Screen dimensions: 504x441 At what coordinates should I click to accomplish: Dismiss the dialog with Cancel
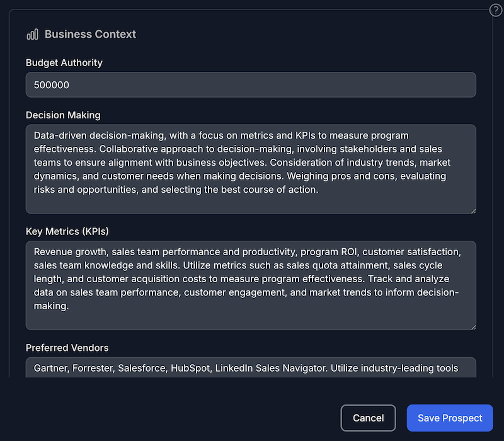pyautogui.click(x=368, y=418)
